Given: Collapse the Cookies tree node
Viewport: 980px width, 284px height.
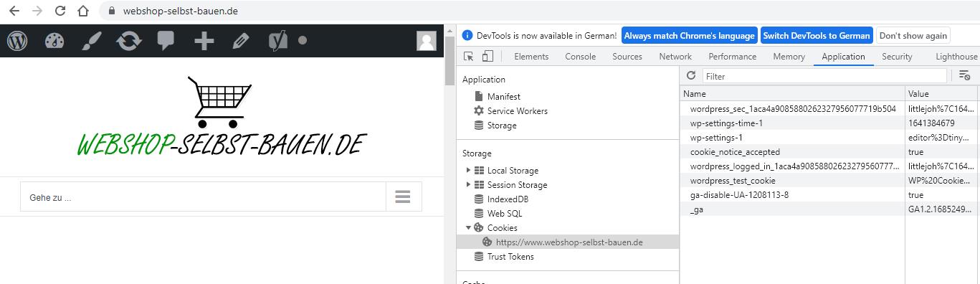Looking at the screenshot, I should click(x=469, y=228).
